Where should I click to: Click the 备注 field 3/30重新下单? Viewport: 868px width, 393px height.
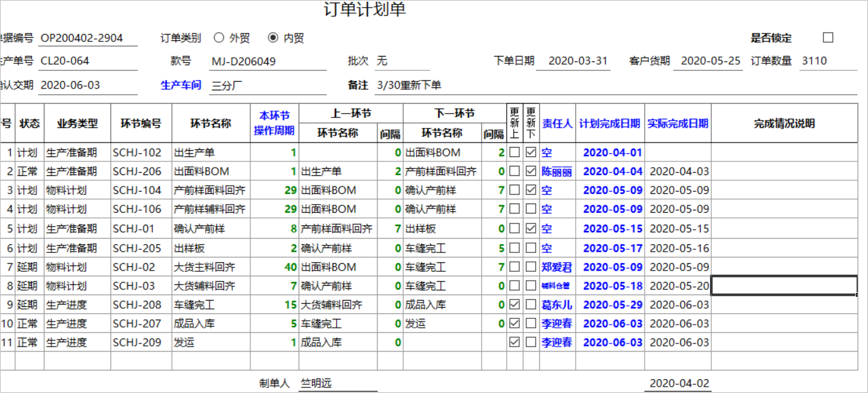pyautogui.click(x=616, y=85)
